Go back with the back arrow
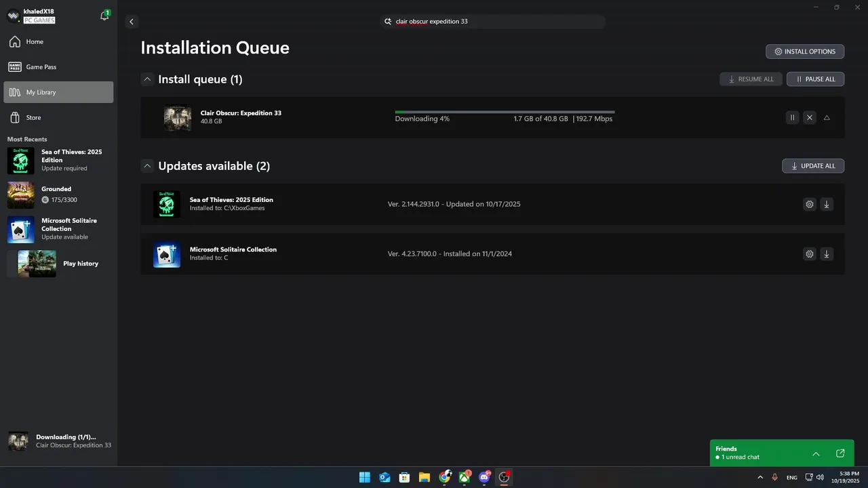 click(x=132, y=22)
